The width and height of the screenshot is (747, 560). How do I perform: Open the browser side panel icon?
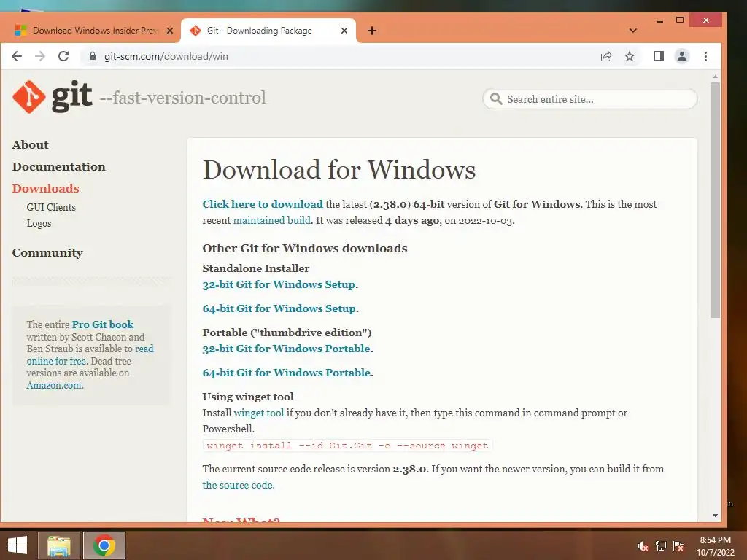(659, 56)
